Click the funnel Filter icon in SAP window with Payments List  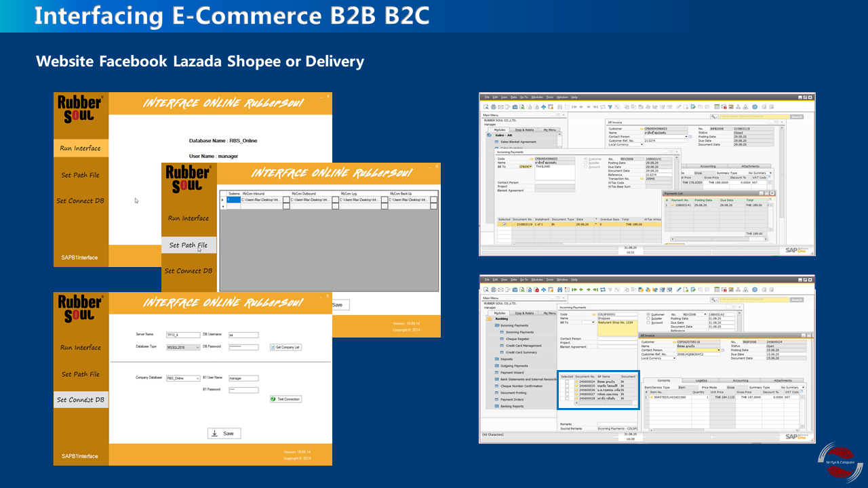610,106
